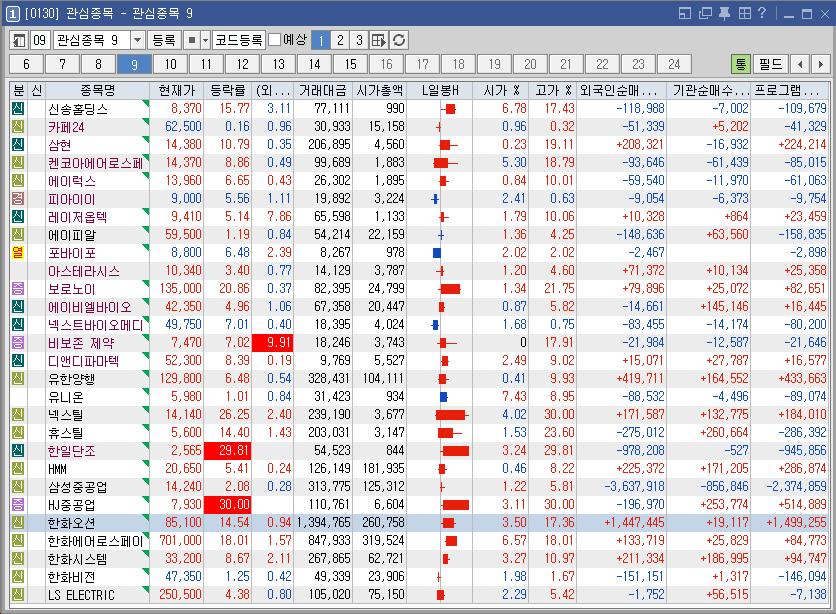This screenshot has height=614, width=836.
Task: Click the window number 1 icon in title bar
Action: 13,13
